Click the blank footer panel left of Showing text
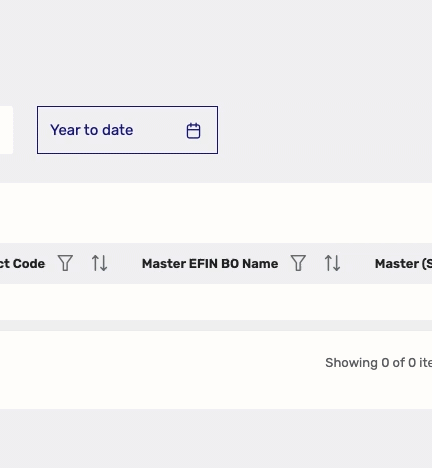Viewport: 432px width, 468px height. click(x=160, y=370)
